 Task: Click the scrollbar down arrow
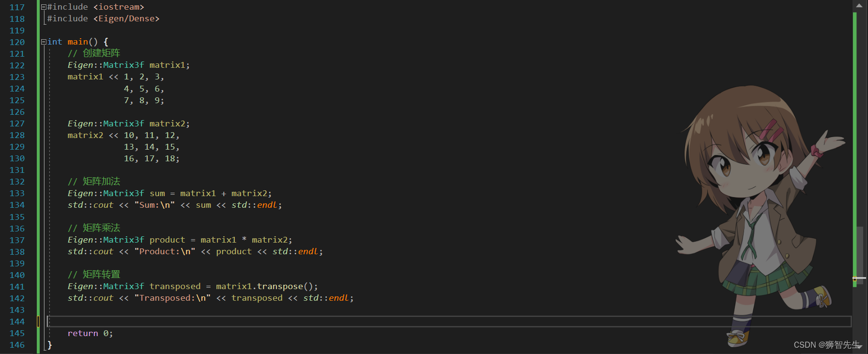click(859, 347)
